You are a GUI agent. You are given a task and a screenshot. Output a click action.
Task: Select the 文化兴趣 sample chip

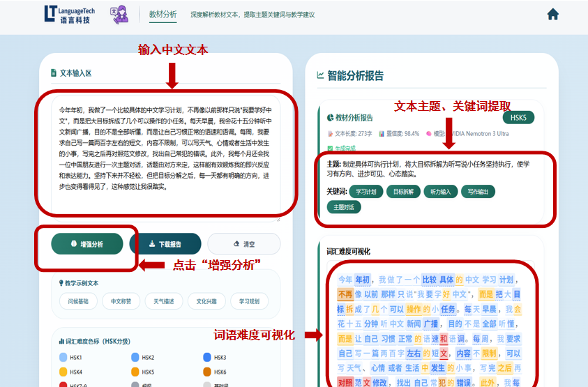206,301
